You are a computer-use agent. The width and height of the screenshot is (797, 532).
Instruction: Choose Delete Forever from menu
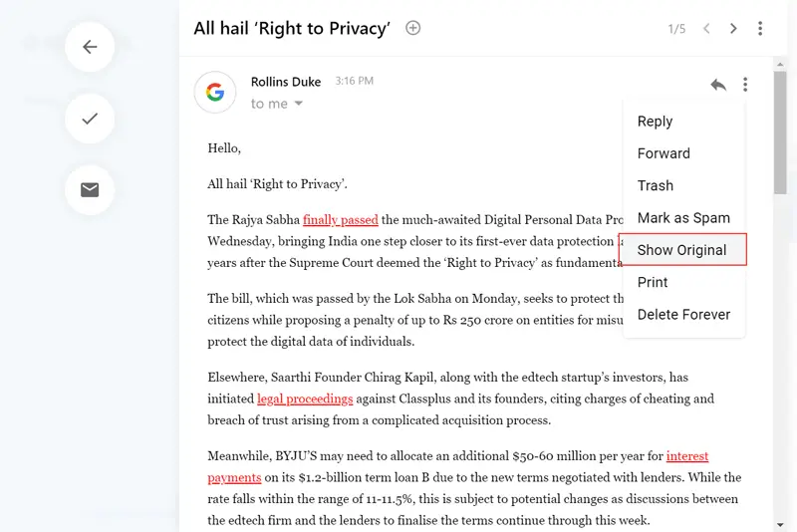[x=683, y=315]
